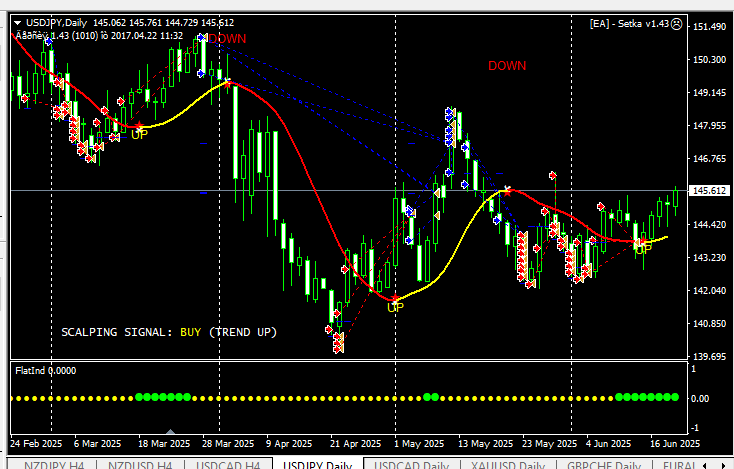
Task: Click the current price label 145.612 on axis
Action: 709,191
